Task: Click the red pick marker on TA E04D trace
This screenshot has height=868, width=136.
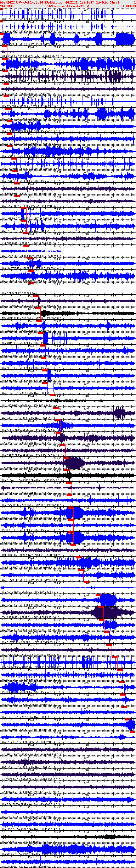Action: pos(66,458)
